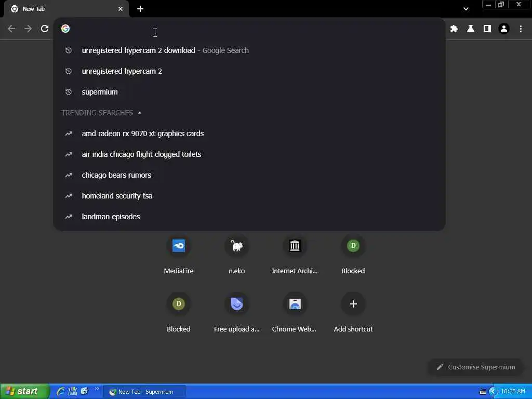Expand quick launch overflow chevron
The width and height of the screenshot is (532, 399).
(x=97, y=389)
